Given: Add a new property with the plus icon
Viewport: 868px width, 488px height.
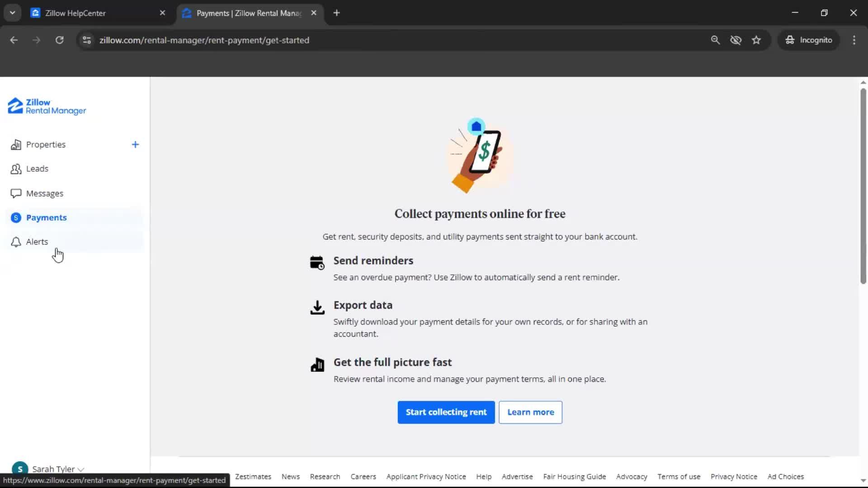Looking at the screenshot, I should [135, 144].
